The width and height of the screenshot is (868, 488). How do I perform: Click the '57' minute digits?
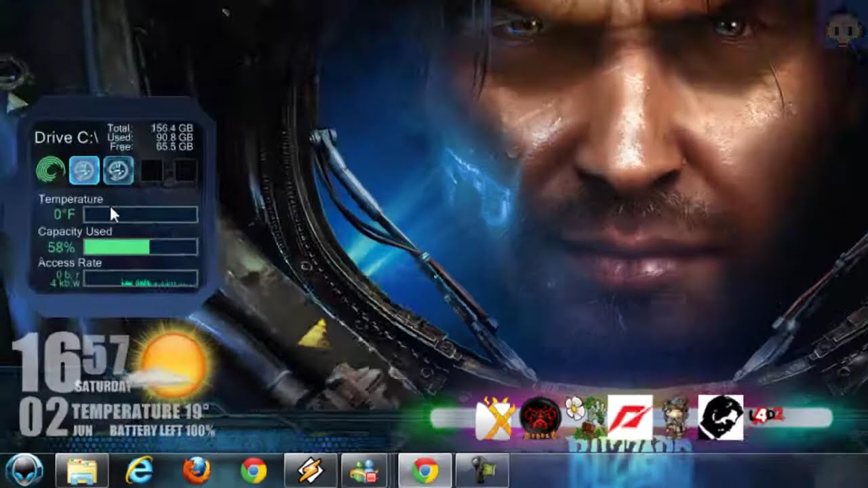tap(104, 356)
